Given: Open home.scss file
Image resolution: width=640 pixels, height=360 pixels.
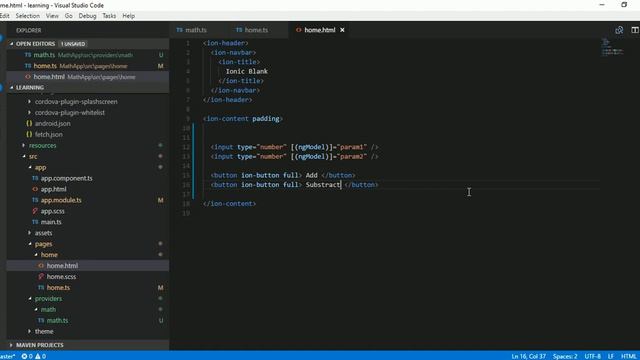Looking at the screenshot, I should (x=61, y=277).
